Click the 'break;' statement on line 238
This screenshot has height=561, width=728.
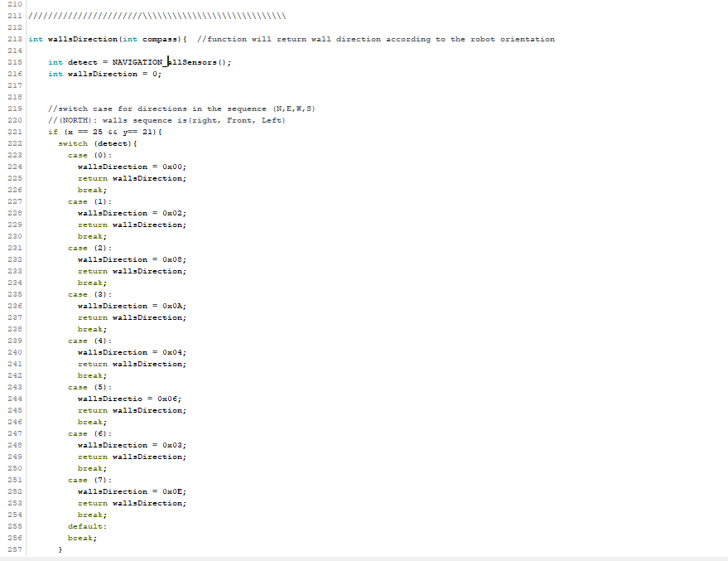(x=92, y=330)
